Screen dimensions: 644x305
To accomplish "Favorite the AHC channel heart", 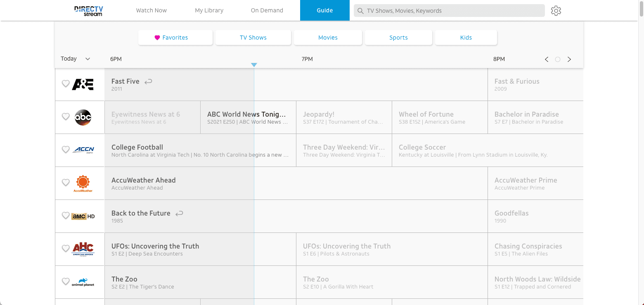I will [x=66, y=249].
